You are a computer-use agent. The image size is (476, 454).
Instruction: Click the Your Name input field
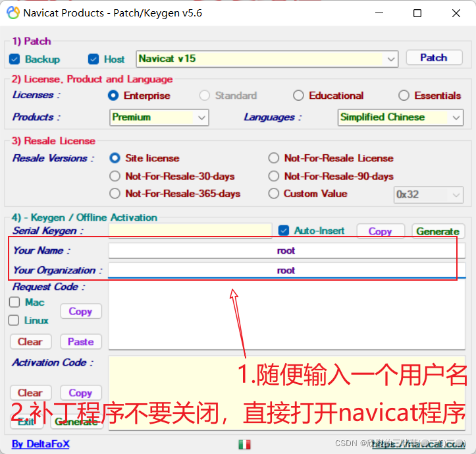[286, 250]
